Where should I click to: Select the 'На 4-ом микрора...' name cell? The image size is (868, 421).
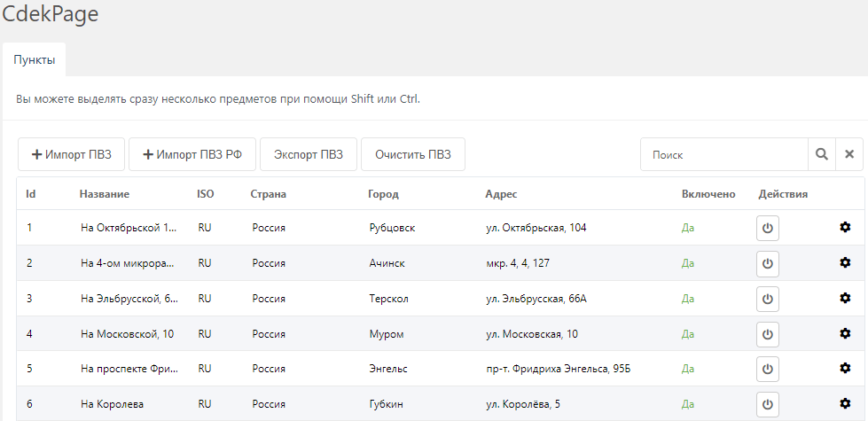128,263
